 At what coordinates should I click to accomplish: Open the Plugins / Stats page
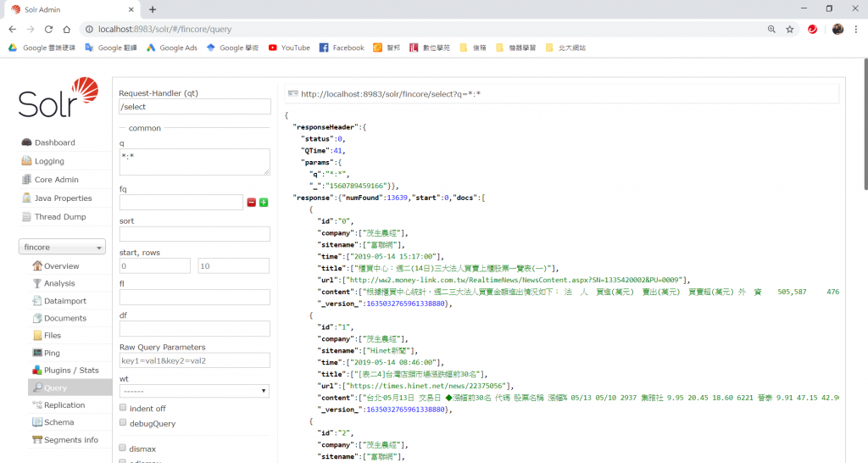[71, 370]
